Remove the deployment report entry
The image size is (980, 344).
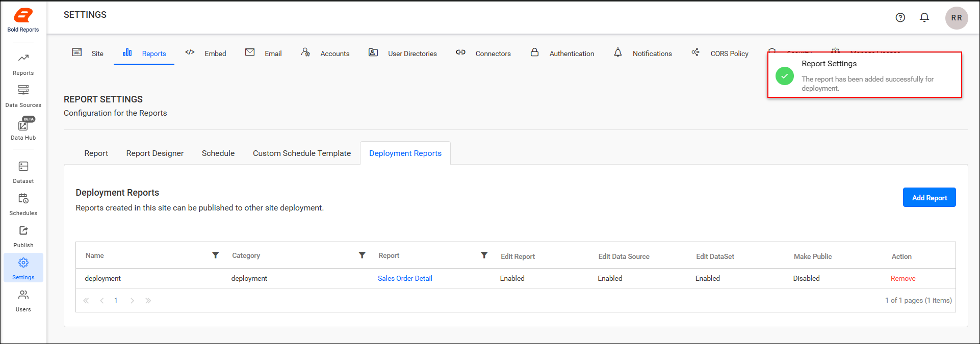point(903,278)
